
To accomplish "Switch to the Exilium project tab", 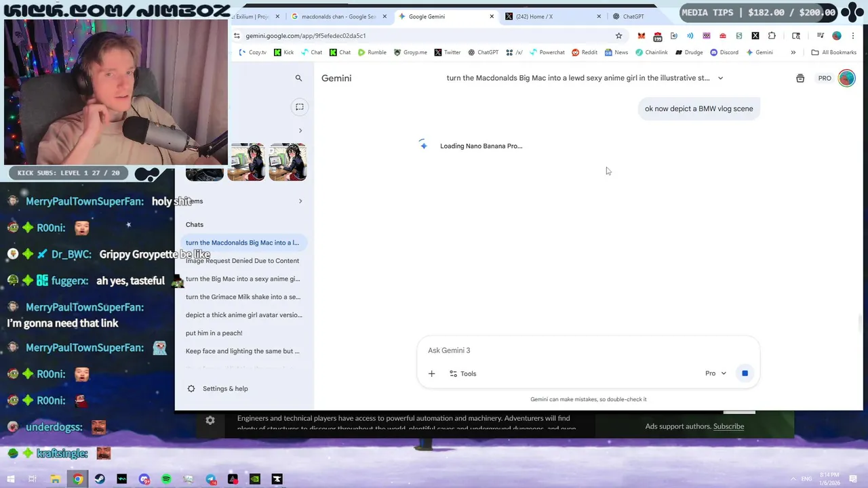I will (x=256, y=16).
